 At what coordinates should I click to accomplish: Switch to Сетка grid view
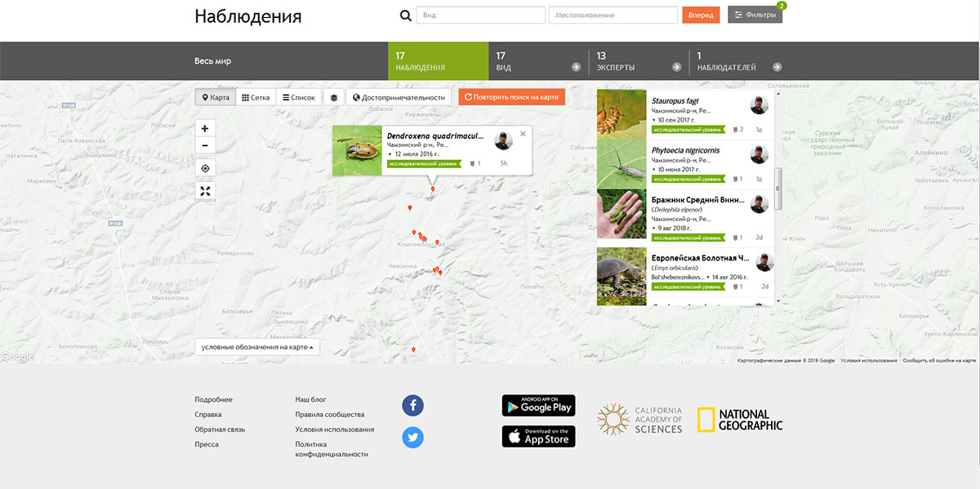(x=256, y=97)
